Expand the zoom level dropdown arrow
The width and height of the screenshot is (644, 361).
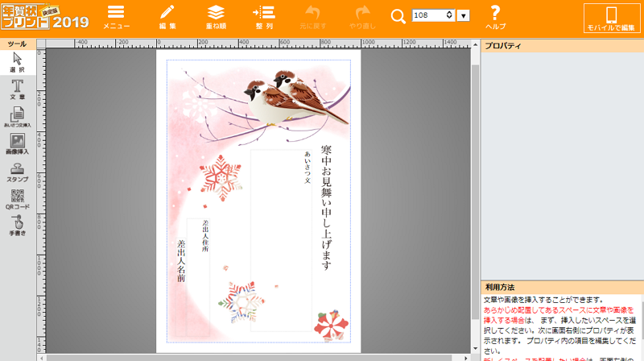[463, 16]
